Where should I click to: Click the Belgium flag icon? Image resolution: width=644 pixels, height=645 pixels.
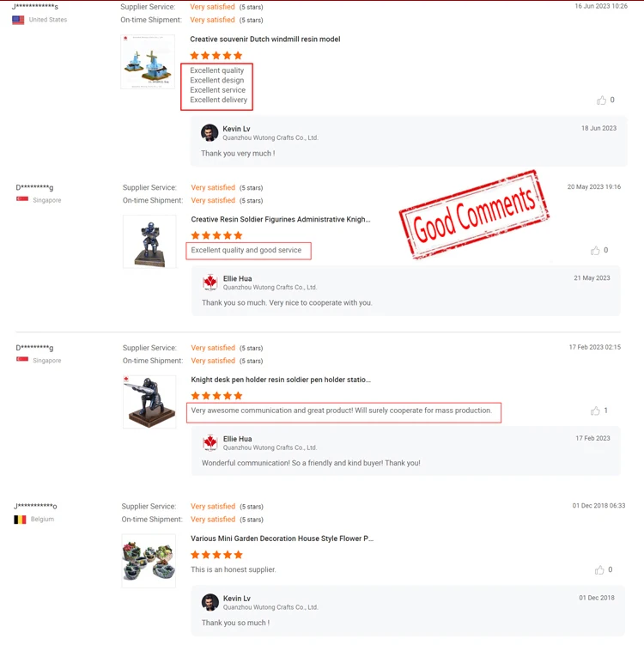(x=20, y=520)
